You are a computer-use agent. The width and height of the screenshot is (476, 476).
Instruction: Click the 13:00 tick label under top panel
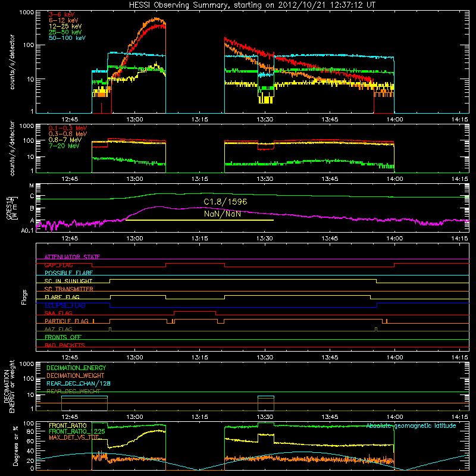[134, 120]
